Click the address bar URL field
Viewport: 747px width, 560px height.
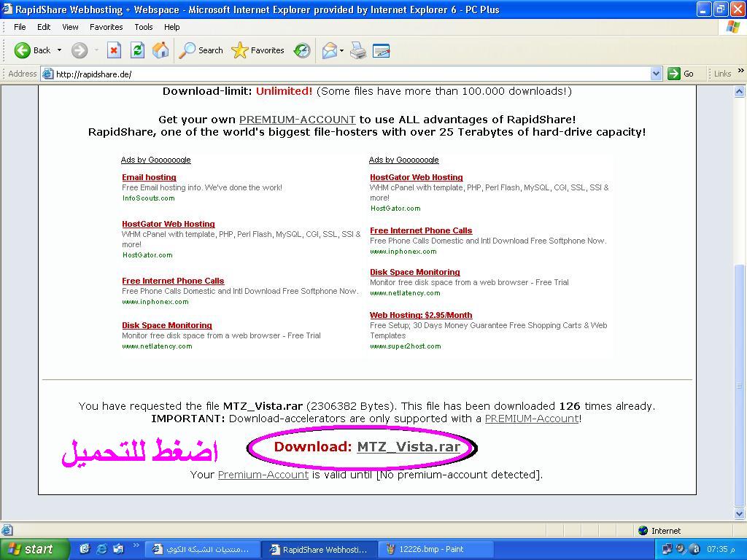click(352, 74)
